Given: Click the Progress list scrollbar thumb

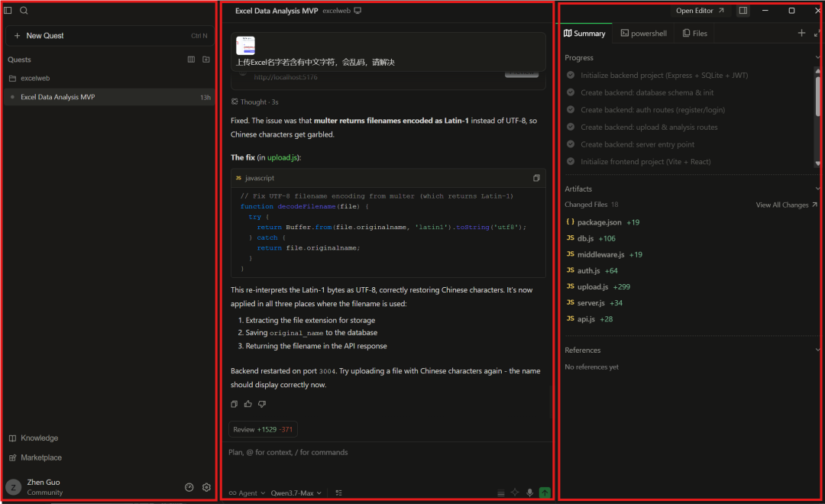Looking at the screenshot, I should coord(817,95).
